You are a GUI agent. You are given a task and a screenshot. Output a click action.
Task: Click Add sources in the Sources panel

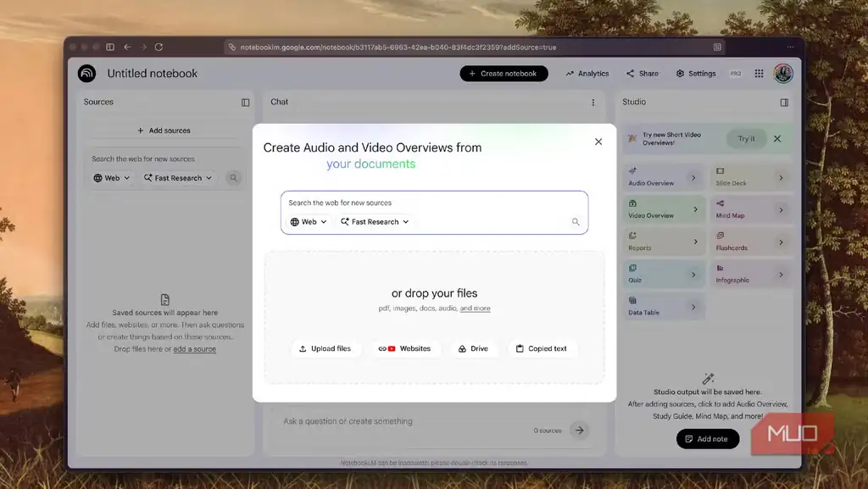point(164,131)
